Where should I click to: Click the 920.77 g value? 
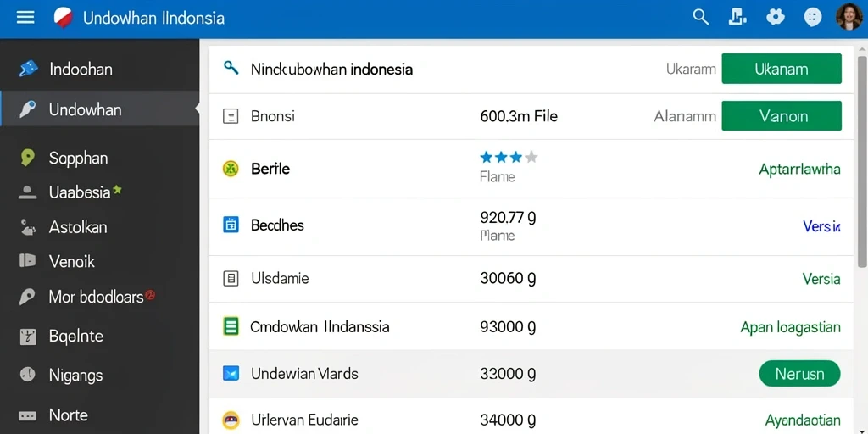coord(508,217)
